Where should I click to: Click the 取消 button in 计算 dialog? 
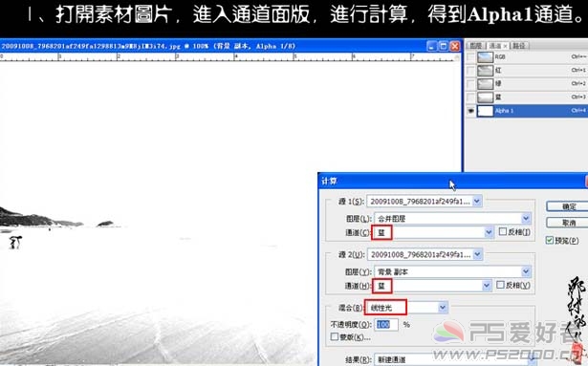(568, 223)
